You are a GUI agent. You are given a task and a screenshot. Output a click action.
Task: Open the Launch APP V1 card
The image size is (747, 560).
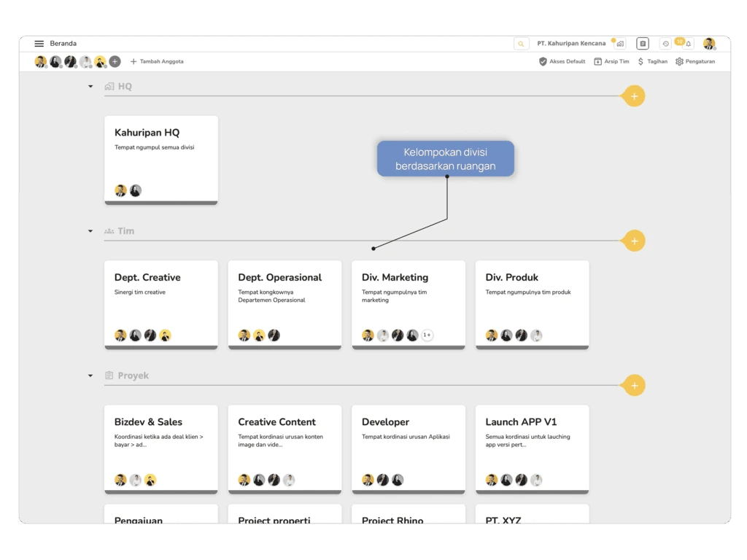(532, 449)
